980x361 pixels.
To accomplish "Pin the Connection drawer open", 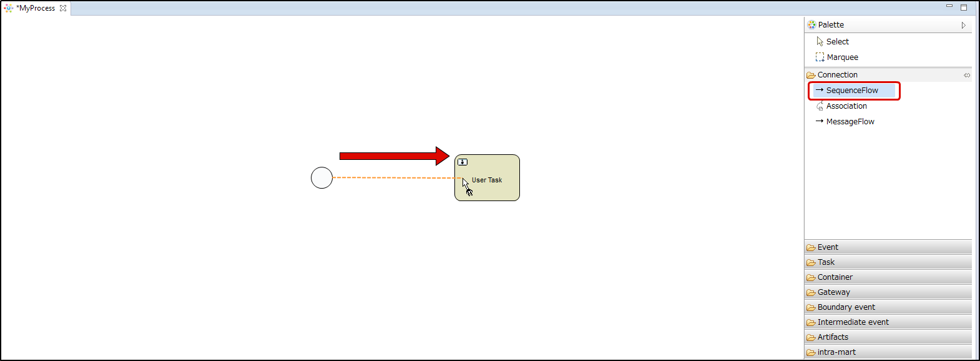I will pos(967,75).
